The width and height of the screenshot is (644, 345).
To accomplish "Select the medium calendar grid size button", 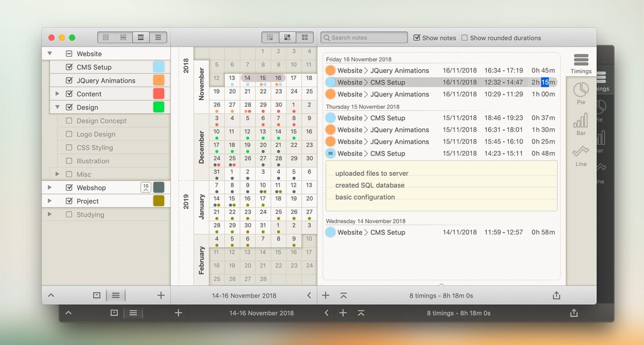I will pos(288,38).
